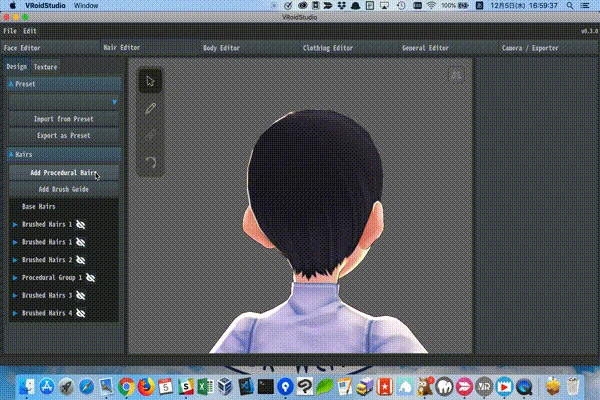Open the Terminal app from the dock
This screenshot has height=400, width=600.
(x=265, y=387)
